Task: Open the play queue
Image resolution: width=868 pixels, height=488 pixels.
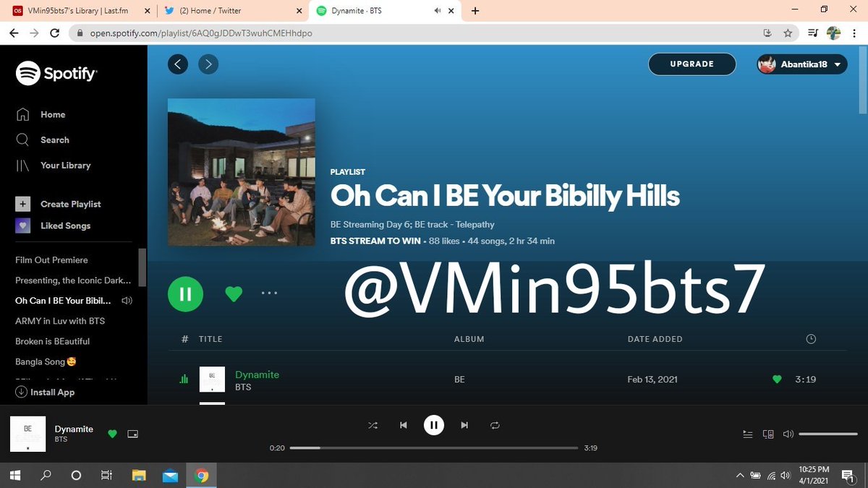Action: [x=748, y=434]
